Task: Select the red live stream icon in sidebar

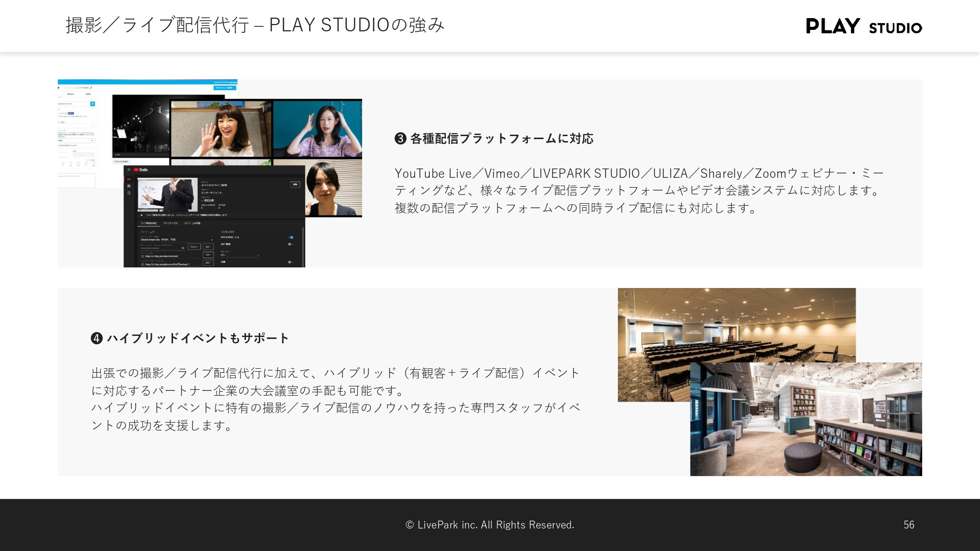Action: (128, 179)
